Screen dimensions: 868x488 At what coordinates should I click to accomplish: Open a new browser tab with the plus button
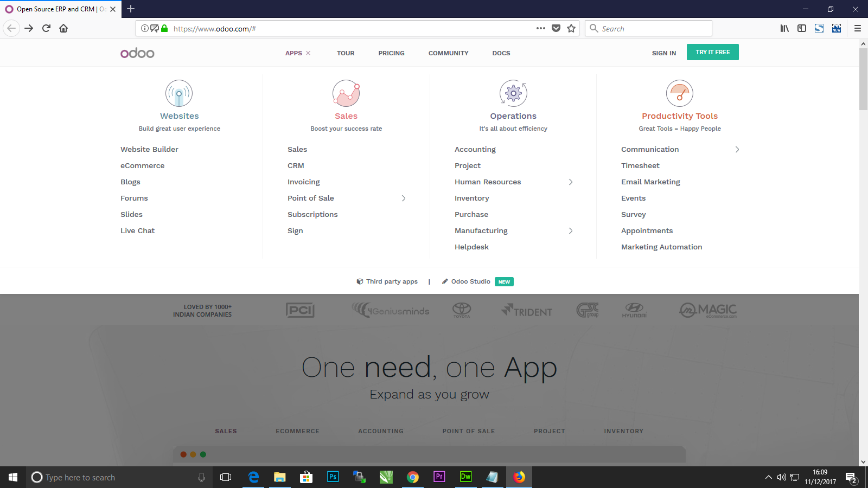point(131,9)
